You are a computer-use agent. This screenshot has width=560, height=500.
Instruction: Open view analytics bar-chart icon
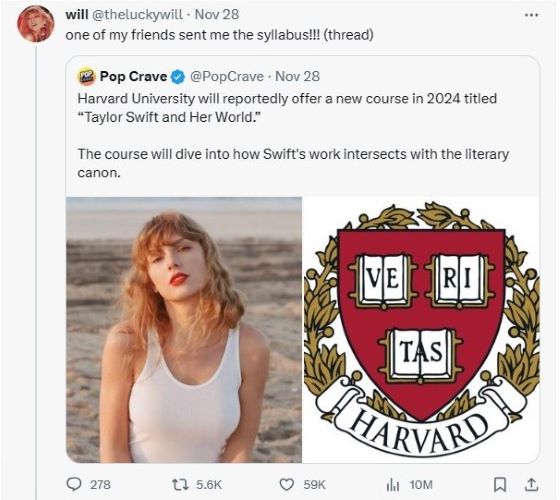[x=392, y=485]
